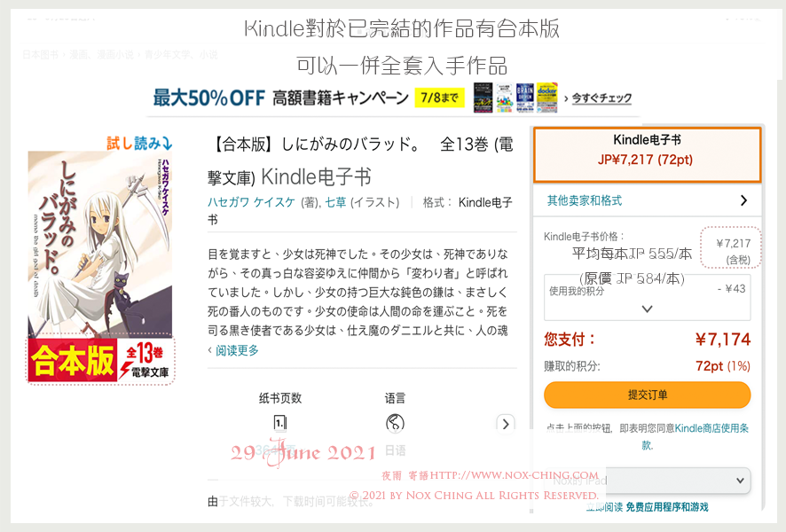Click the chevron beside 其他卖家和格式
The height and width of the screenshot is (532, 786).
tap(744, 201)
